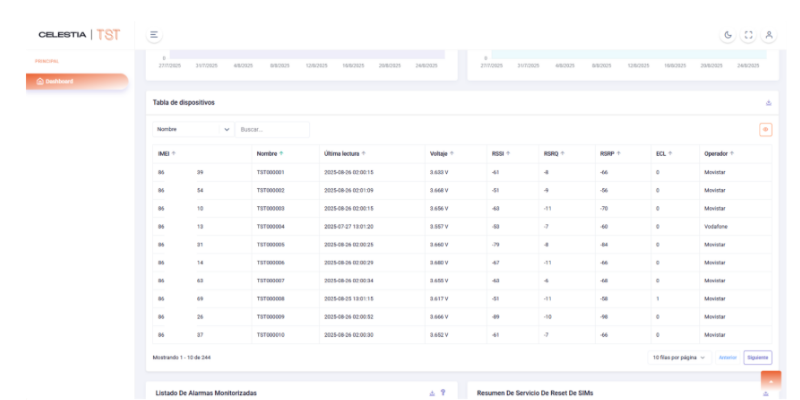Sort table by Voltaje column
Image resolution: width=800 pixels, height=400 pixels.
(441, 153)
